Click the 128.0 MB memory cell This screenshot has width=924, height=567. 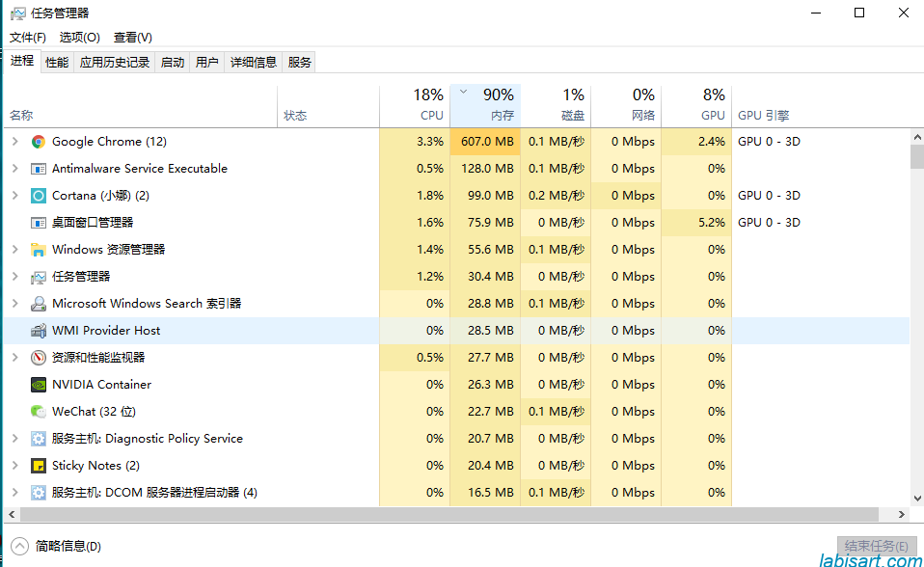485,169
